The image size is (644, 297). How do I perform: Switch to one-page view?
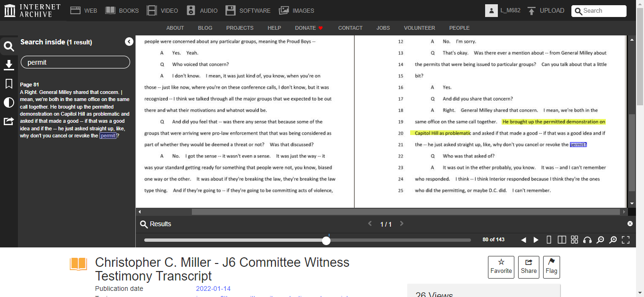pos(549,240)
